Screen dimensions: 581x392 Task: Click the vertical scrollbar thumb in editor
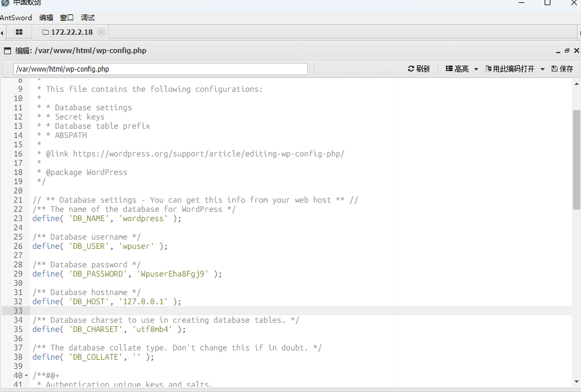pos(576,159)
